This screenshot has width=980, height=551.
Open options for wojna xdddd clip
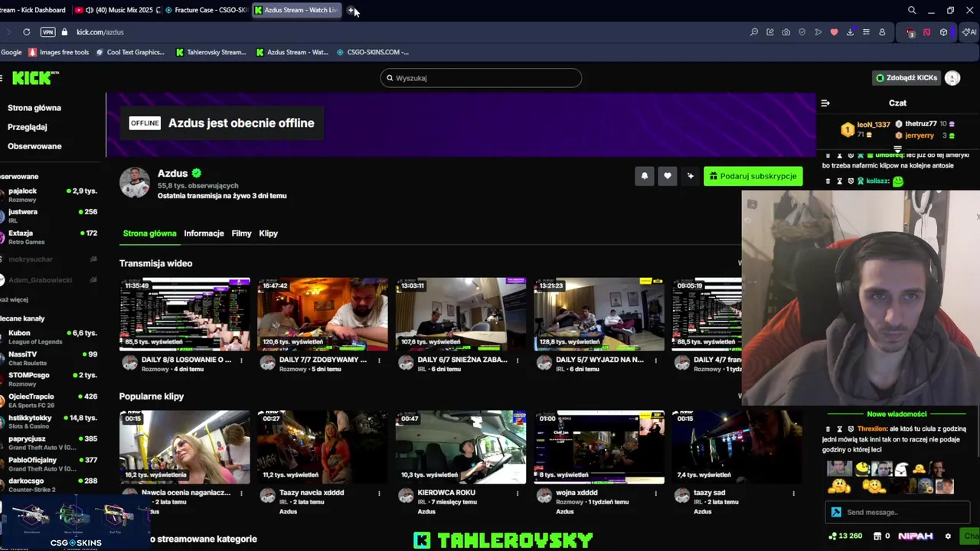pos(655,494)
